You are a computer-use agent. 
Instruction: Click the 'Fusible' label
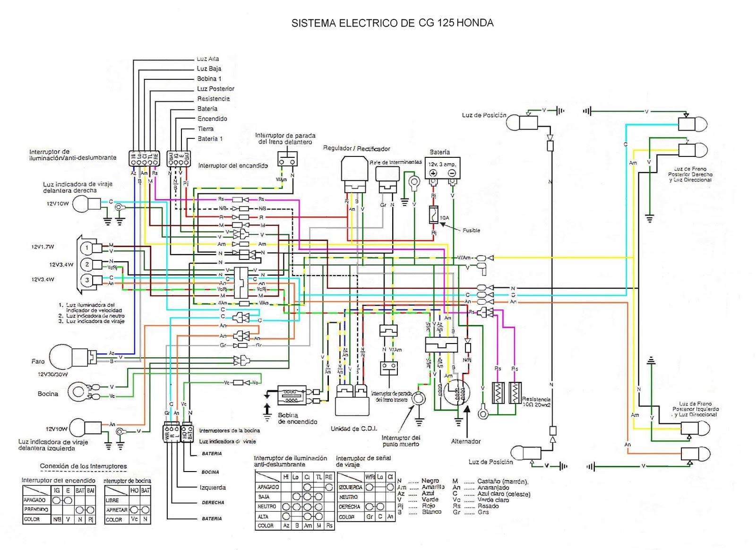(x=471, y=231)
